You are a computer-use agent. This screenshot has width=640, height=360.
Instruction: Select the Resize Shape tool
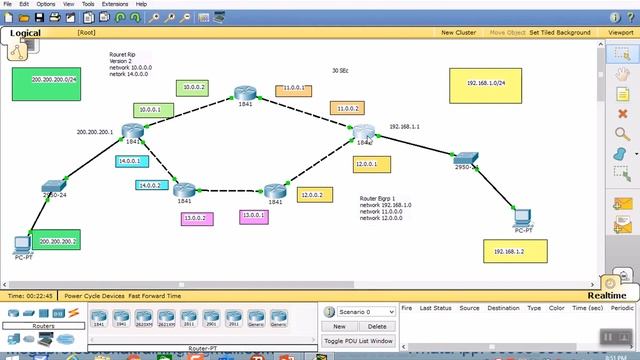[x=622, y=173]
